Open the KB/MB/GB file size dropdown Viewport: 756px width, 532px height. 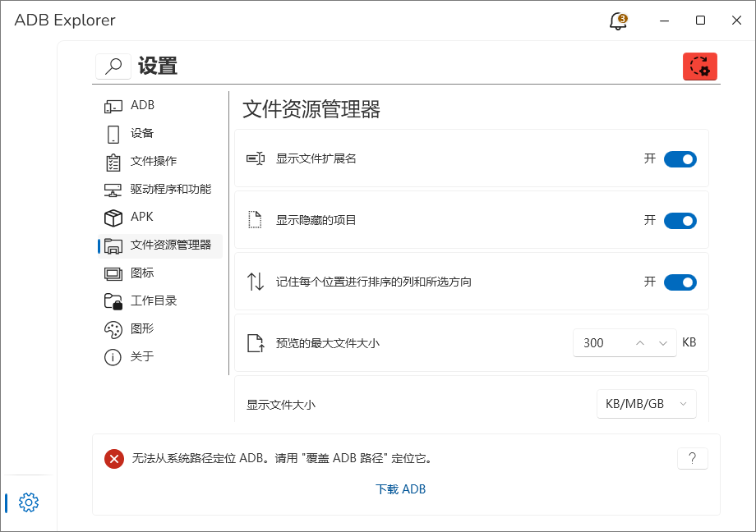click(x=646, y=404)
